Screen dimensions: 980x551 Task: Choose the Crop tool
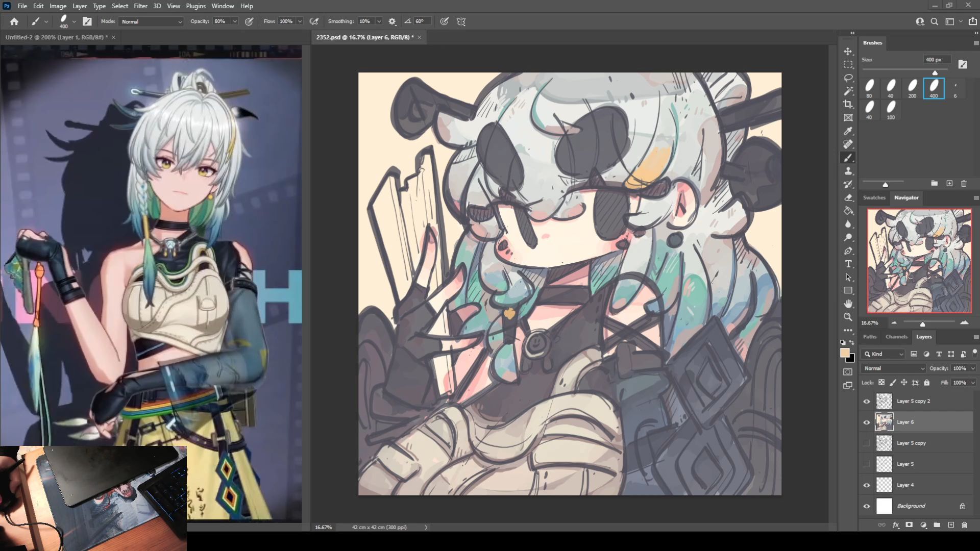coord(848,105)
